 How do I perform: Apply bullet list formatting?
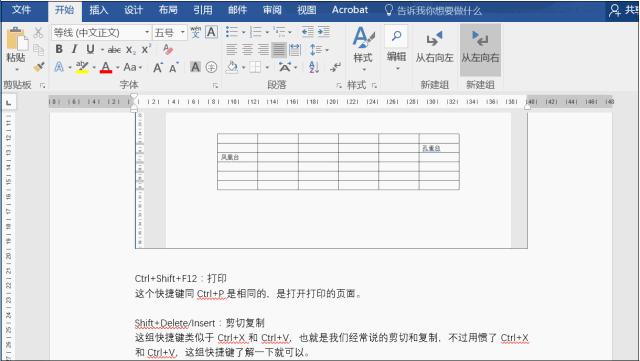[231, 31]
